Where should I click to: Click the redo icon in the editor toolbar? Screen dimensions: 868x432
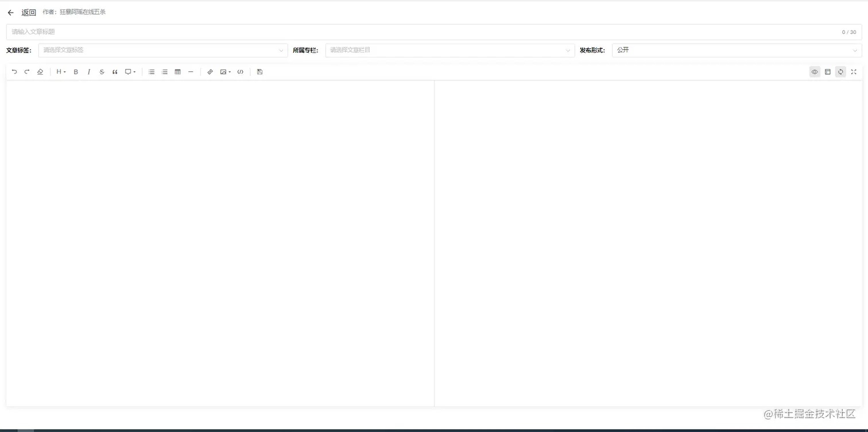[x=27, y=72]
